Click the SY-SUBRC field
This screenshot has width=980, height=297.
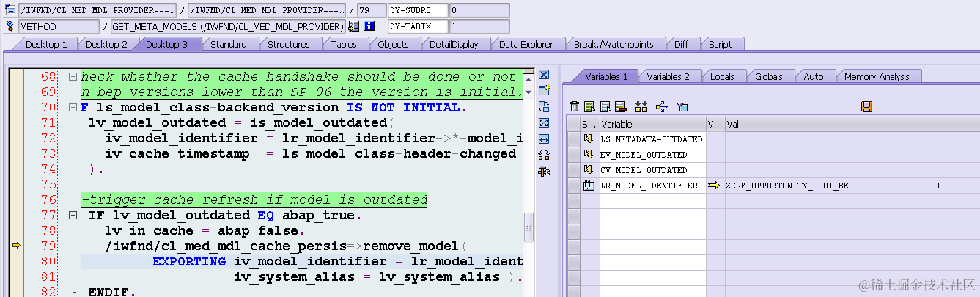[418, 10]
